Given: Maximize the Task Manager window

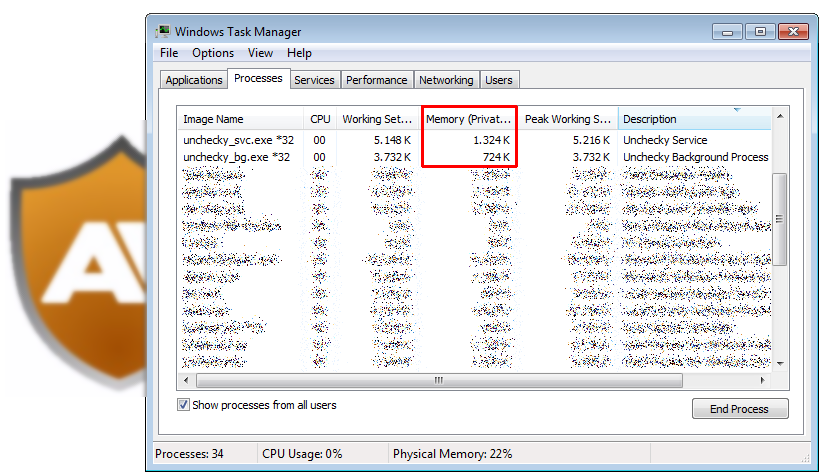Looking at the screenshot, I should (x=760, y=31).
